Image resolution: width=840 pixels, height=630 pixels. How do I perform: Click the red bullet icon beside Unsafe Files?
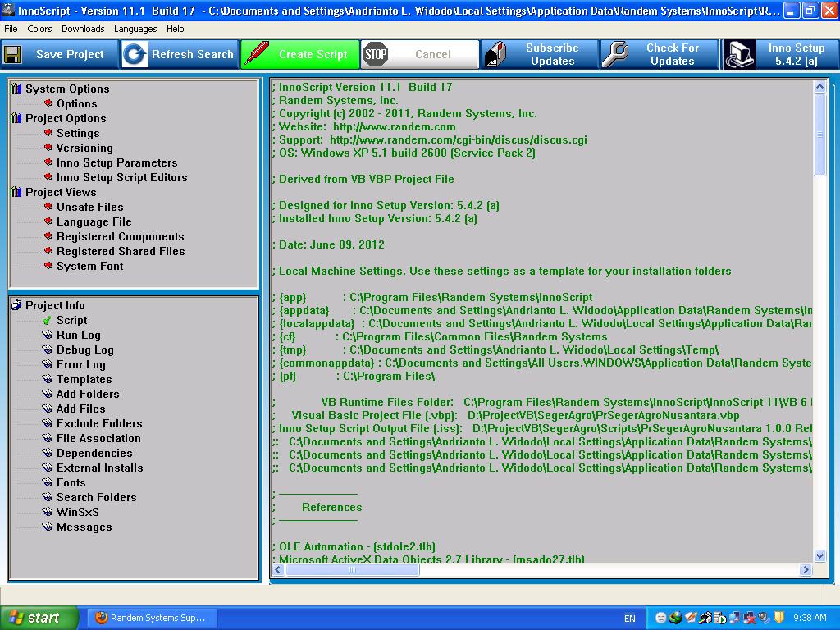coord(48,206)
